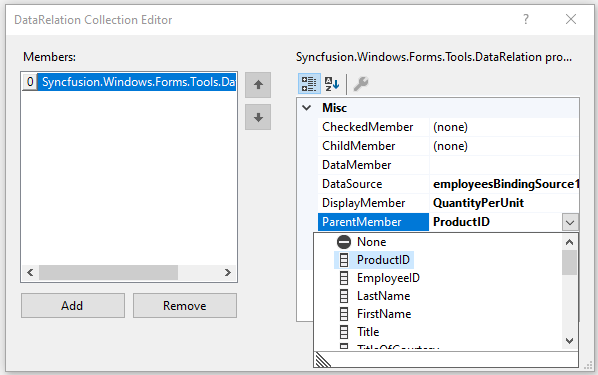Close the DataRelation Collection Editor dialog
This screenshot has width=598, height=375.
pos(571,19)
